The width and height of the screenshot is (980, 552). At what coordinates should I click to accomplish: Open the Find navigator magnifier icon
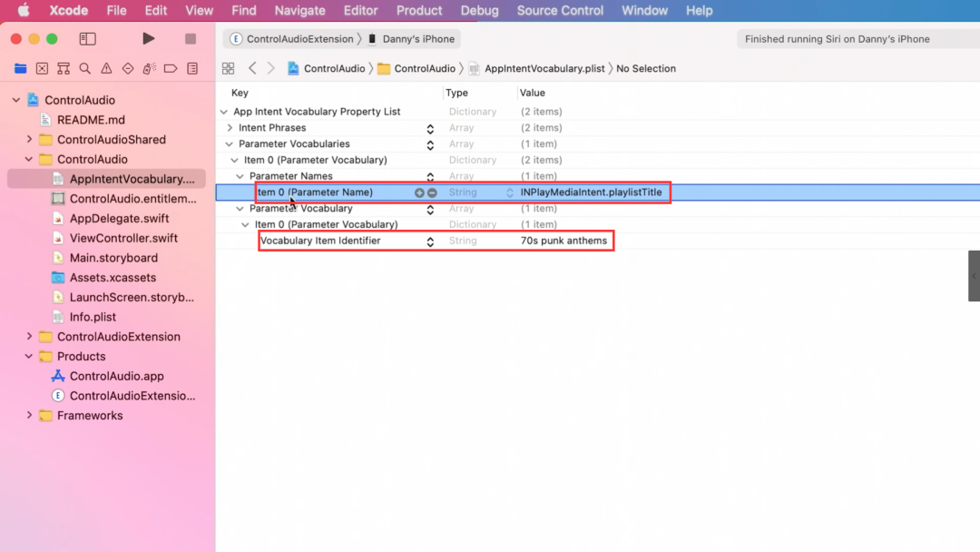pos(85,68)
